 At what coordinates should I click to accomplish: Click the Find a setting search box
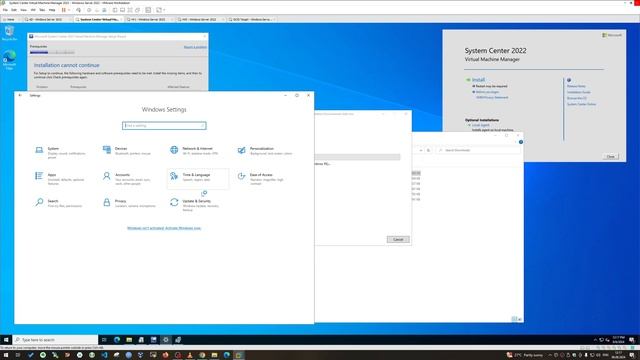pos(164,126)
